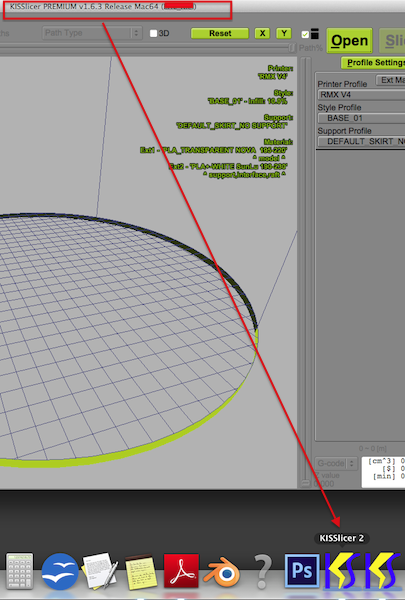Click the green Reset view button

(220, 33)
